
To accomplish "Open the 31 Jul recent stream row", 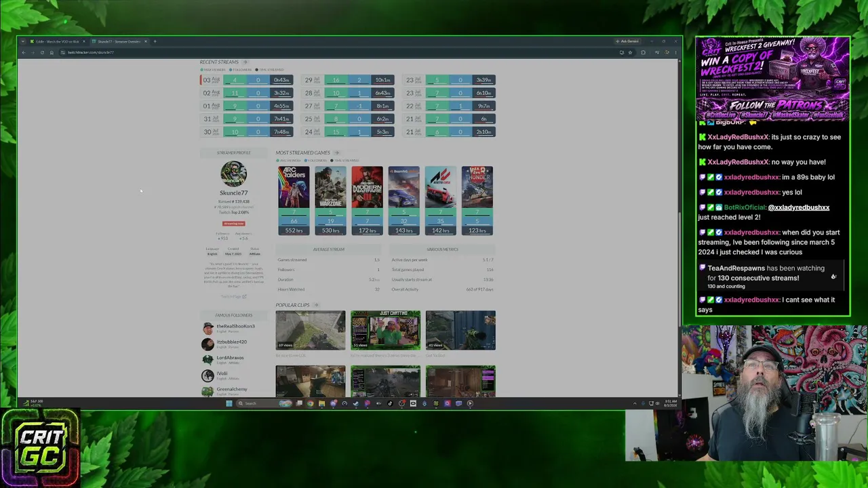I will (247, 119).
